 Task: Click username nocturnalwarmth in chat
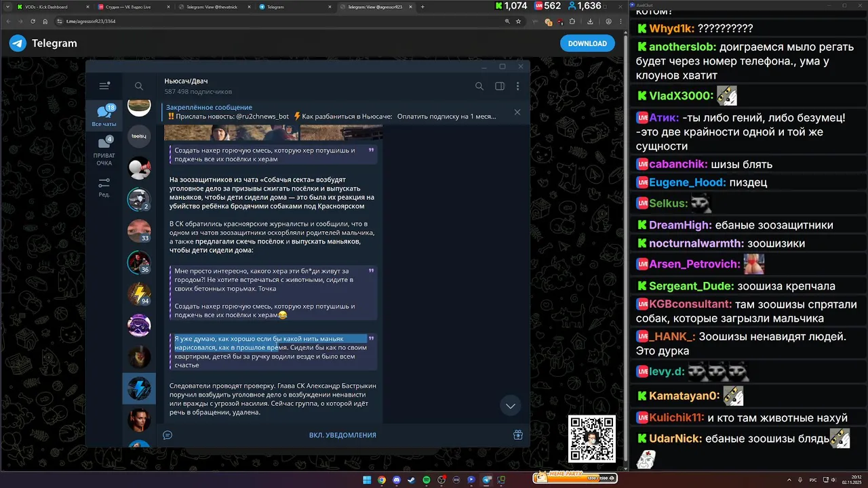[x=696, y=243]
